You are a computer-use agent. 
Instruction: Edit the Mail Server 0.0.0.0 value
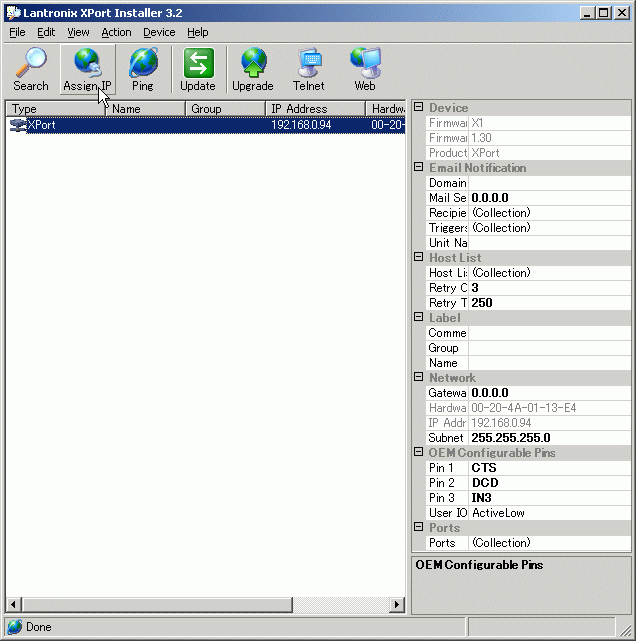pyautogui.click(x=549, y=198)
